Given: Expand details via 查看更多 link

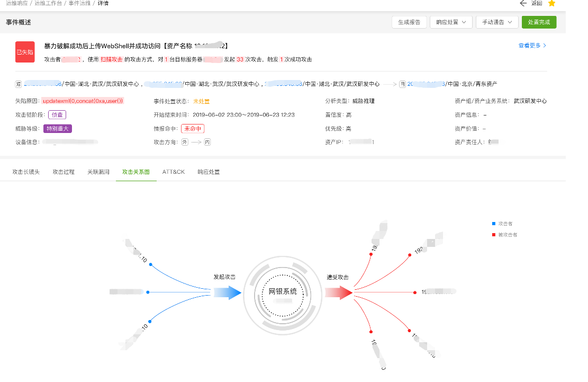Looking at the screenshot, I should coord(532,46).
